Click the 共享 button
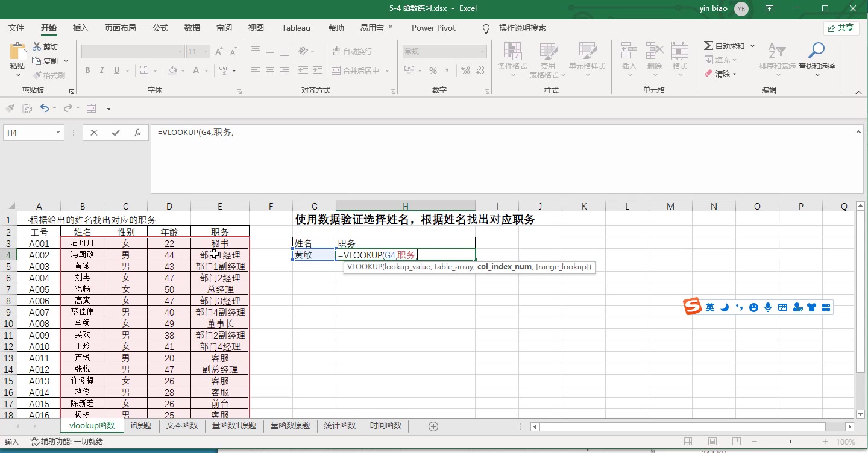 [841, 28]
